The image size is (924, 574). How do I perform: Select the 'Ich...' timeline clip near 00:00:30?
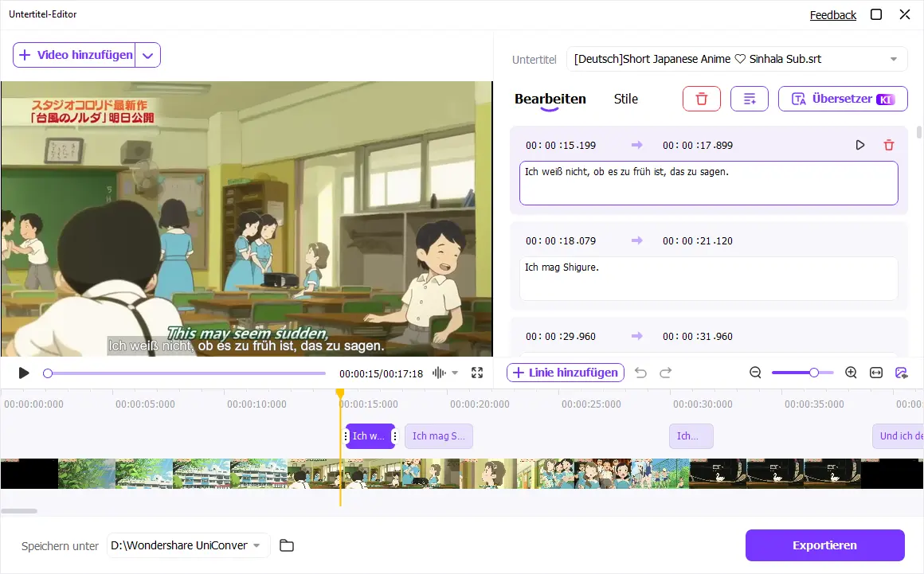pyautogui.click(x=691, y=436)
